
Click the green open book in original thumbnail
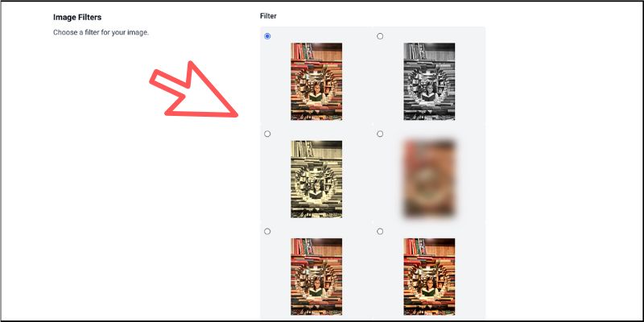point(316,97)
